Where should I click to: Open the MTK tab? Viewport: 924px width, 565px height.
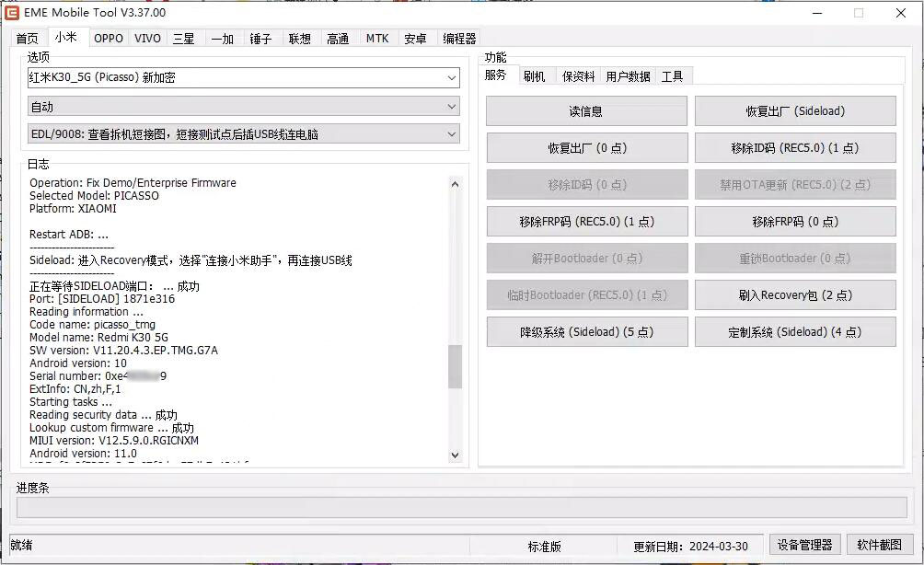pos(377,39)
